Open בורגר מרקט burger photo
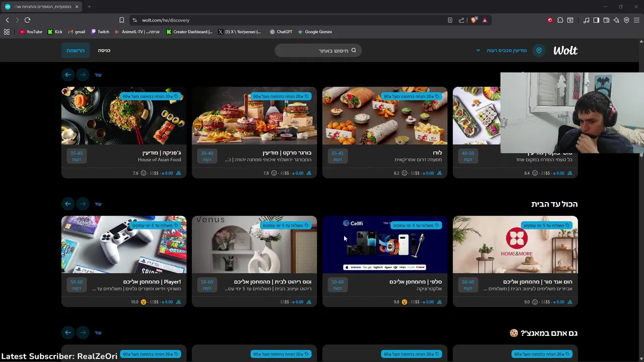The width and height of the screenshot is (644, 362). (254, 116)
